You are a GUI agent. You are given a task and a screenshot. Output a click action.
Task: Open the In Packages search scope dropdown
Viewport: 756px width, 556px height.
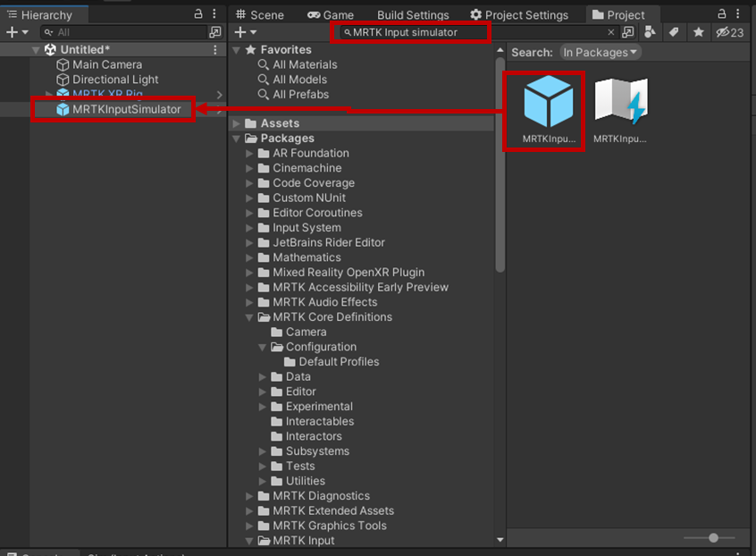click(601, 52)
